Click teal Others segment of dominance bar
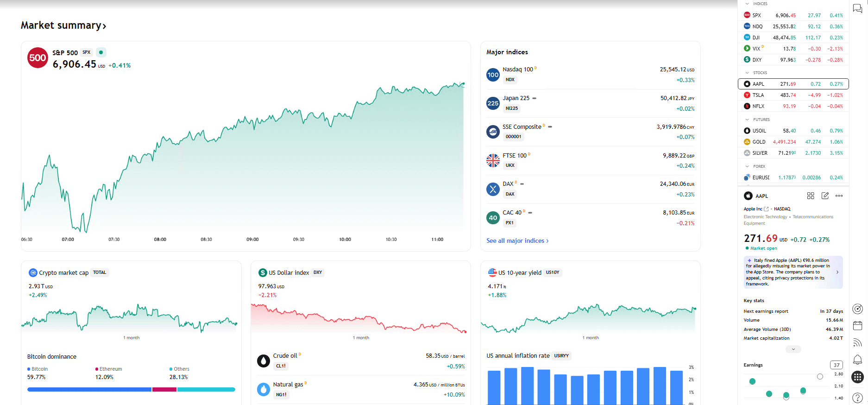 [206, 390]
